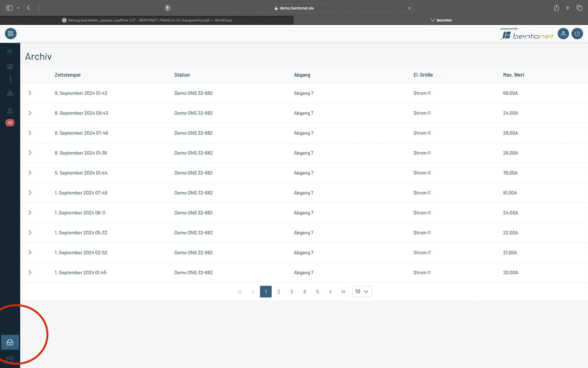Click the Abgang column header
588x368 pixels.
click(x=302, y=75)
